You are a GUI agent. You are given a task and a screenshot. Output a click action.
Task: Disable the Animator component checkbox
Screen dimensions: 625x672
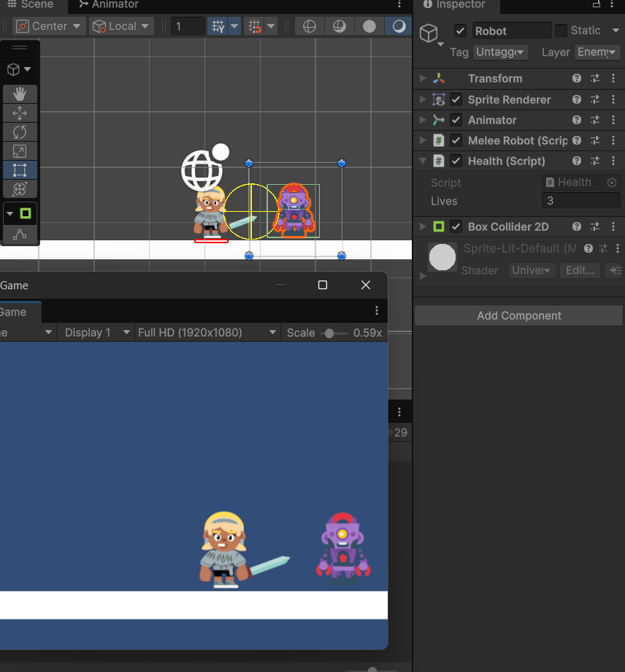tap(456, 120)
